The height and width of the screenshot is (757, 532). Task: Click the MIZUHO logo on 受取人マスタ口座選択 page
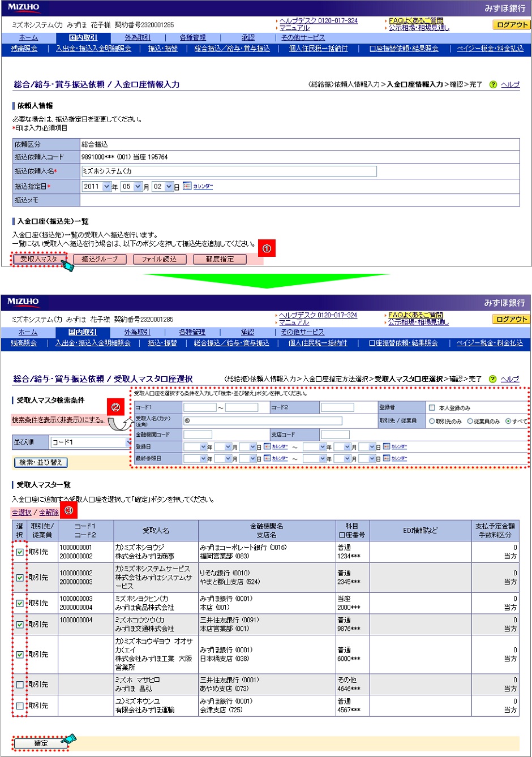click(x=23, y=302)
